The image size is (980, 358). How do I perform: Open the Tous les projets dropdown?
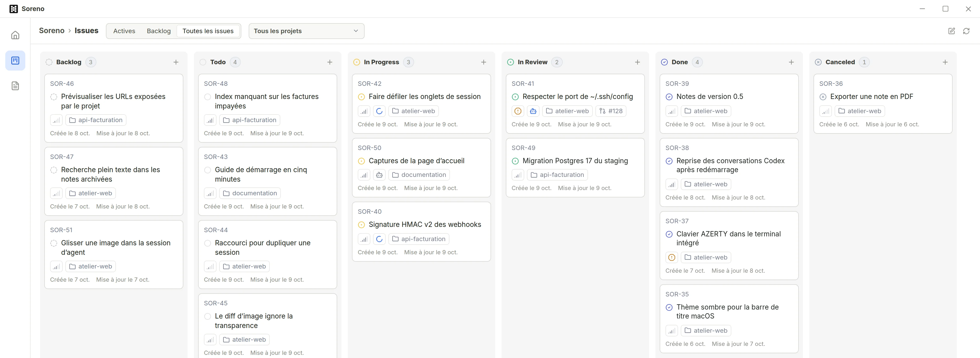[x=306, y=31]
